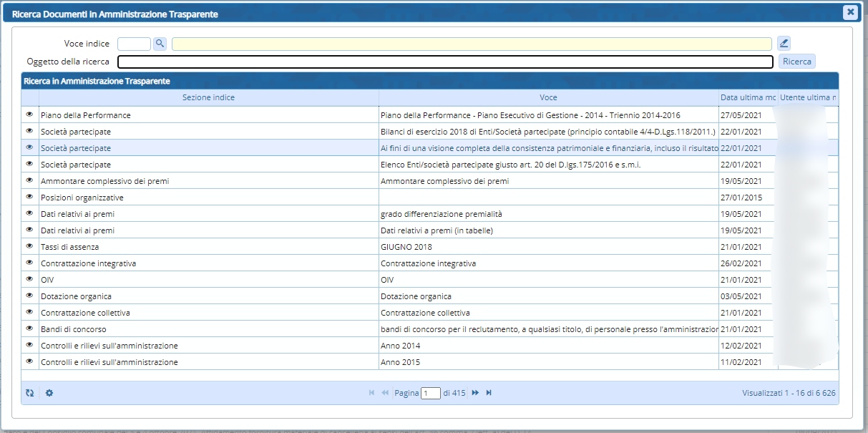Select the Dotazione organica row
Viewport: 868px width, 433px height.
tap(208, 296)
